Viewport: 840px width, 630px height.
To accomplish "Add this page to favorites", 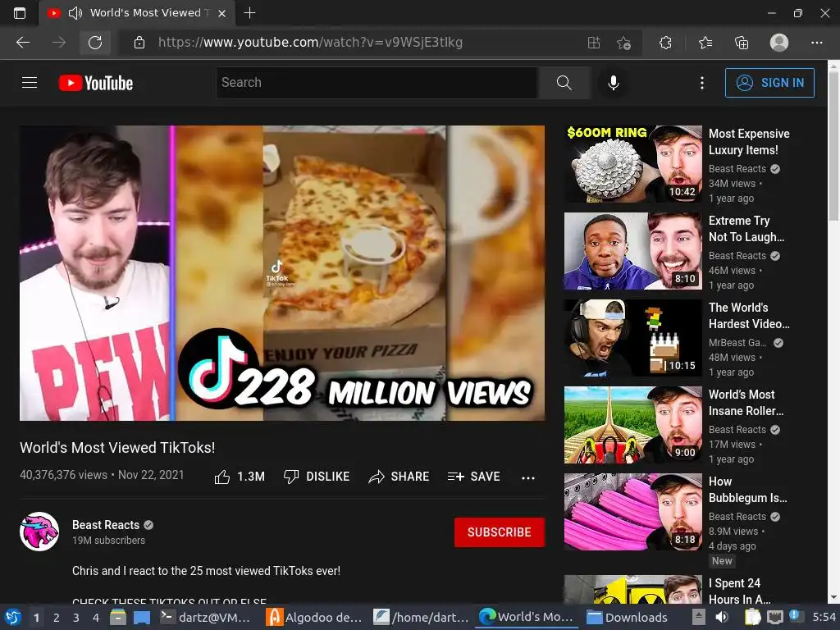I will pos(623,43).
